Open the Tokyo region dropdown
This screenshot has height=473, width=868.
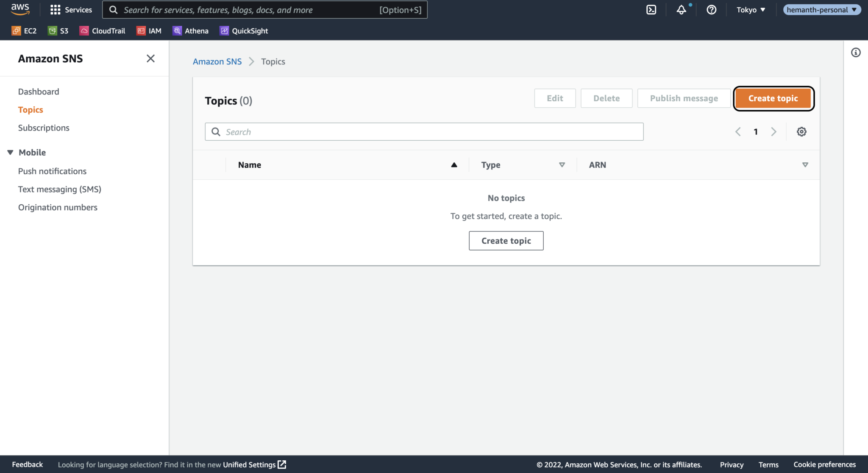pyautogui.click(x=751, y=9)
